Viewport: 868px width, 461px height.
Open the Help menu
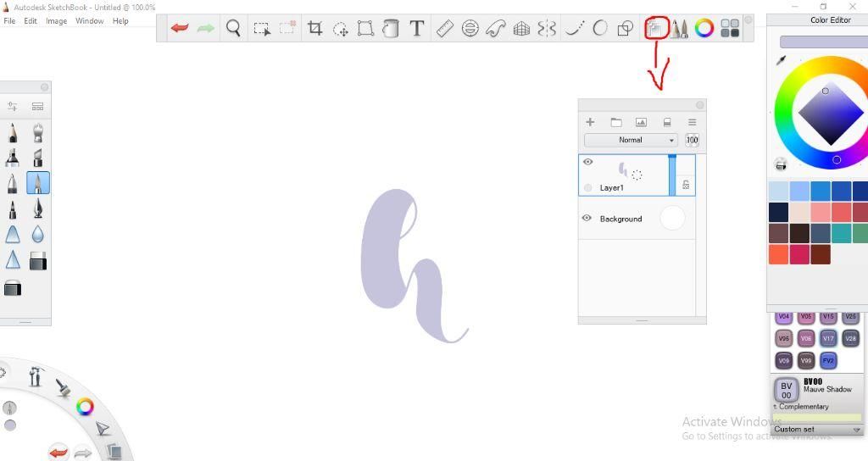[120, 21]
